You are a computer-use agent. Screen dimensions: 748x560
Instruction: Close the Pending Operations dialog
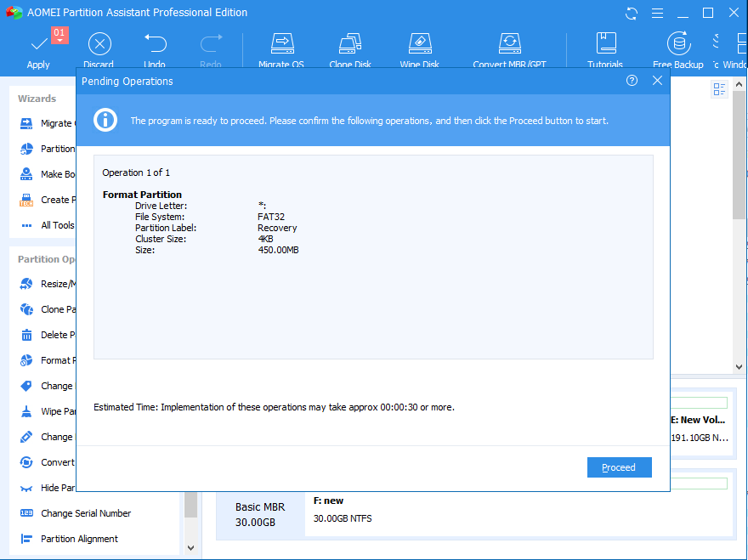point(657,81)
